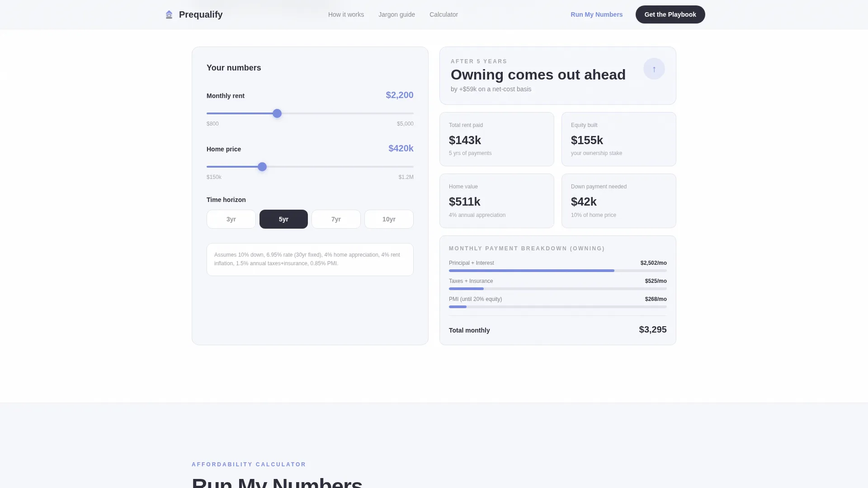Screen dimensions: 868x488
Task: Click the Affordability Calculator section label
Action: coord(249,465)
